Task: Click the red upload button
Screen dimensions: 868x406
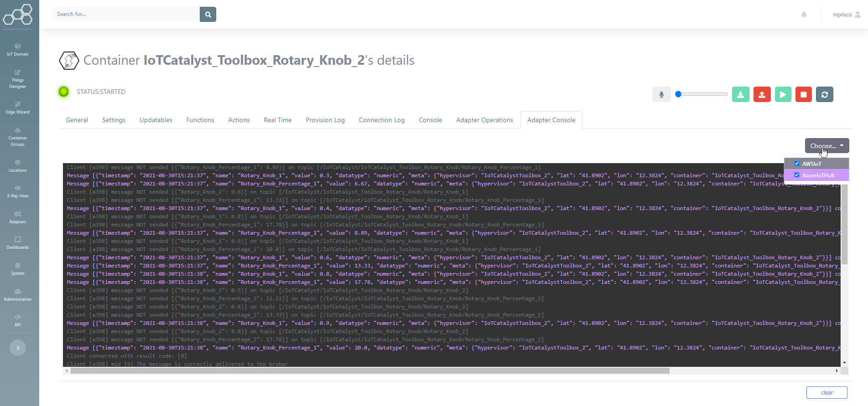Action: point(762,94)
